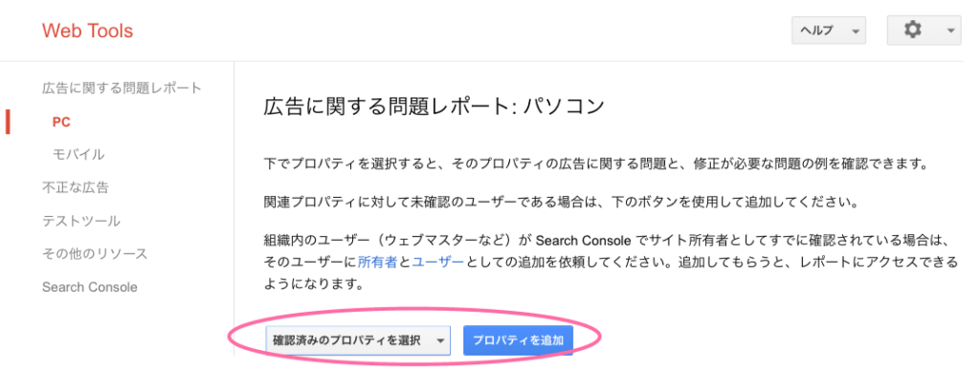
Task: Select その他のリソース in the sidebar
Action: 95,254
